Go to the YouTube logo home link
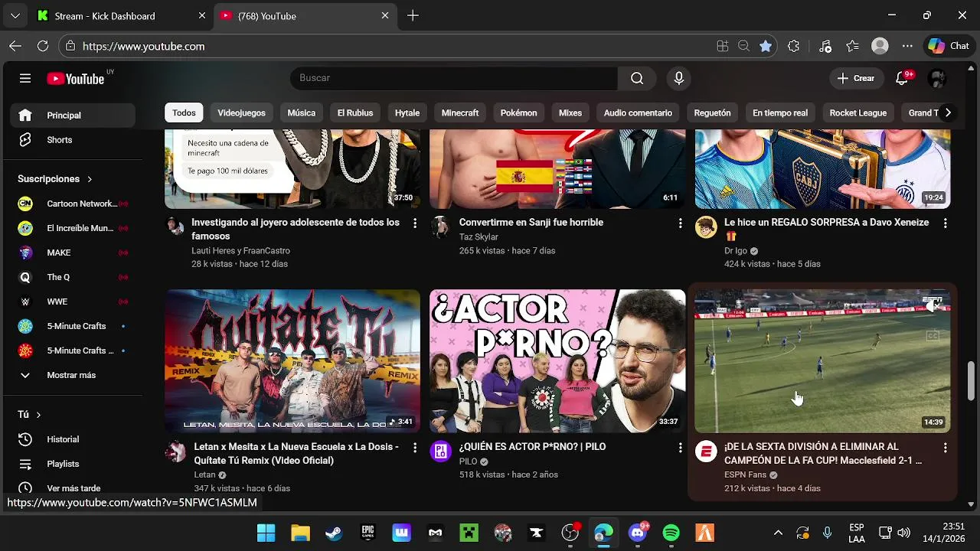Image resolution: width=980 pixels, height=551 pixels. pyautogui.click(x=76, y=79)
